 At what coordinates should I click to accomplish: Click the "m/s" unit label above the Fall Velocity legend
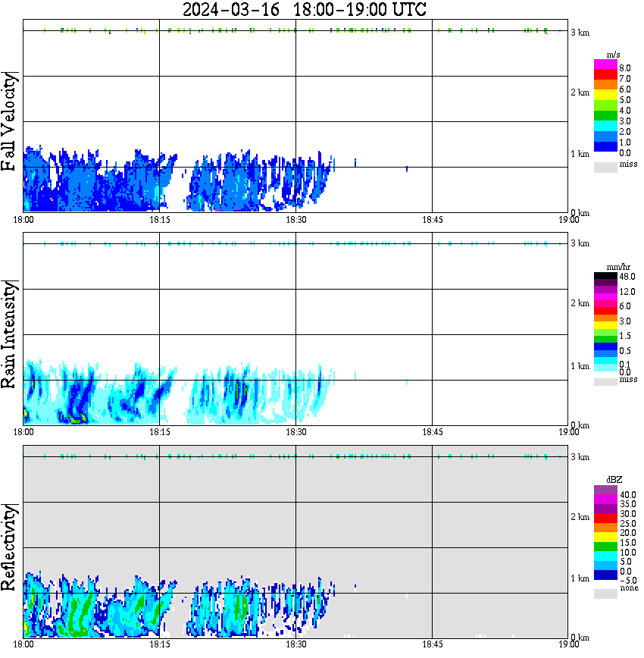(613, 55)
